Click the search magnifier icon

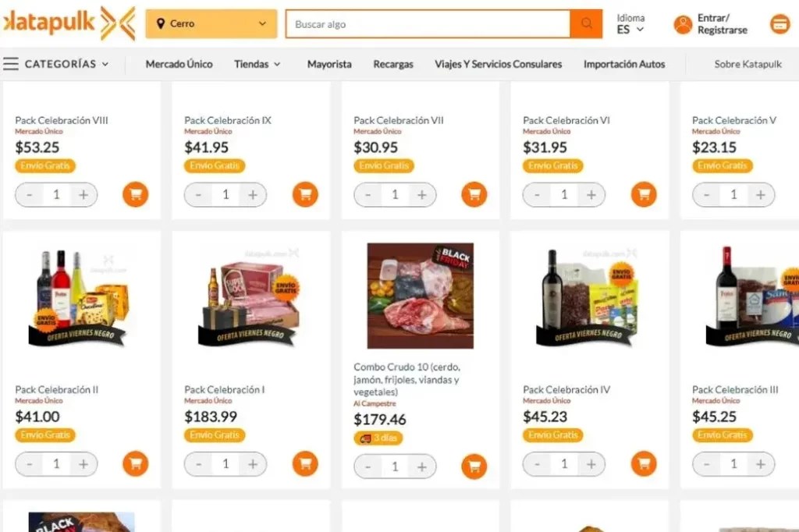pos(585,23)
